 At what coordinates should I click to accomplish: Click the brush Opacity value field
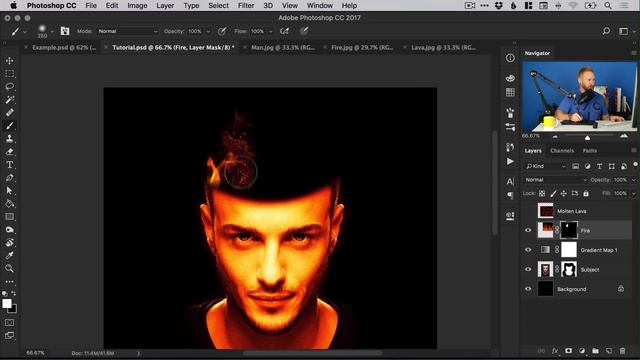pos(195,31)
